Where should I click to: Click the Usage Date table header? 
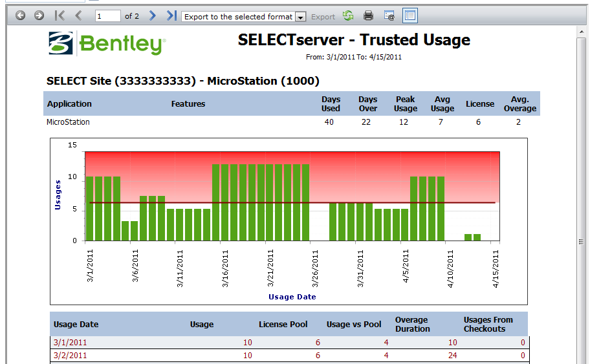tap(76, 324)
